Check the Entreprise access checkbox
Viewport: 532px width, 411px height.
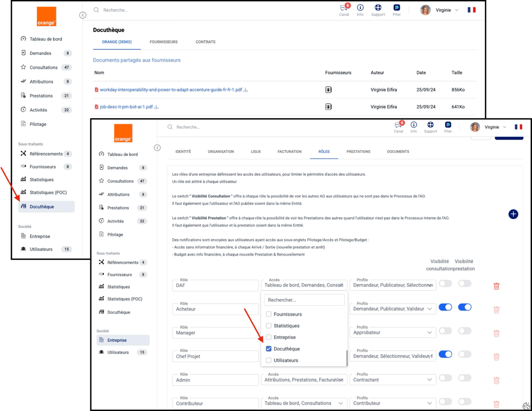269,337
